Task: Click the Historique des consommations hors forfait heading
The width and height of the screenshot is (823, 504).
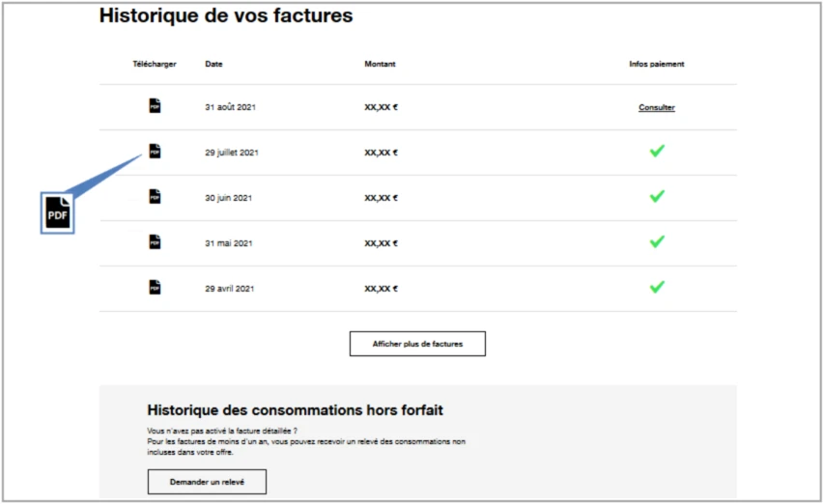Action: coord(295,410)
